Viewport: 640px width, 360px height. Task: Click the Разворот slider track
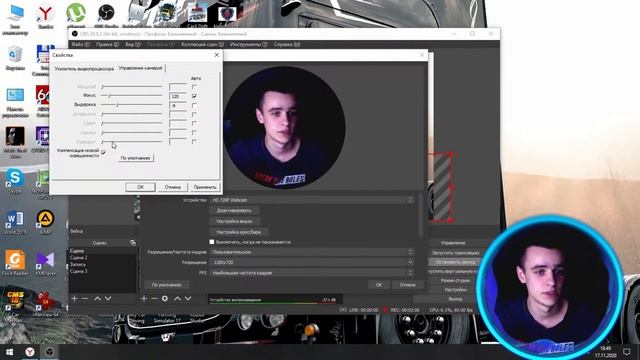click(x=132, y=142)
